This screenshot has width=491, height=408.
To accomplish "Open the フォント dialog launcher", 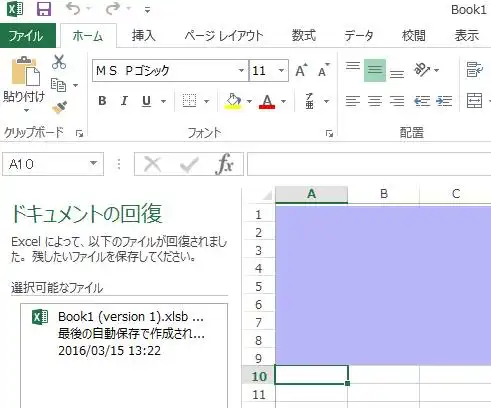I will pyautogui.click(x=329, y=134).
